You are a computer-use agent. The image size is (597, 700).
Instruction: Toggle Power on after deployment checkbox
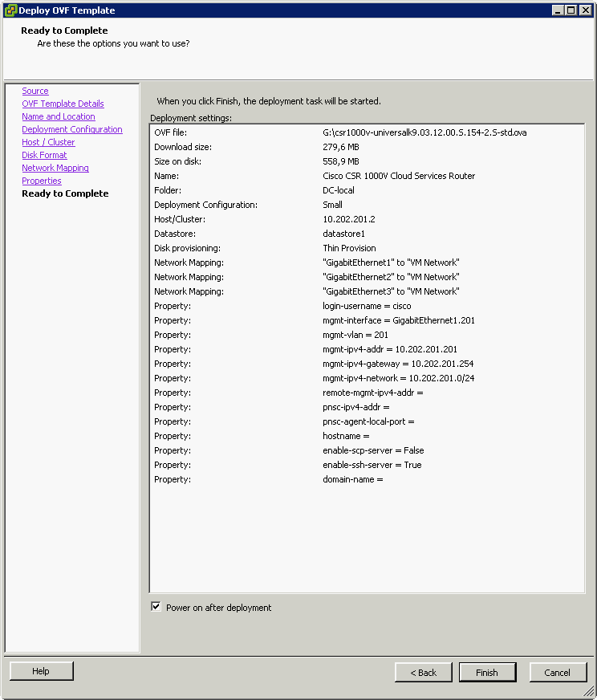[x=156, y=607]
